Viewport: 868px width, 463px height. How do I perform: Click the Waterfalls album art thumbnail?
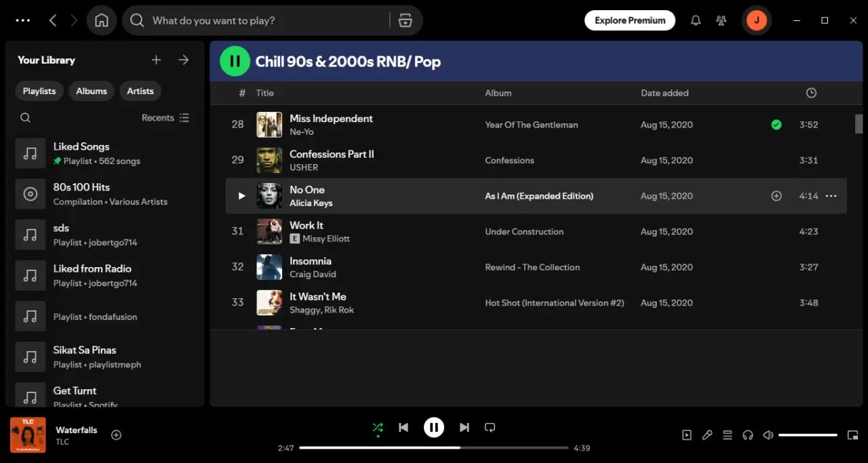point(28,435)
